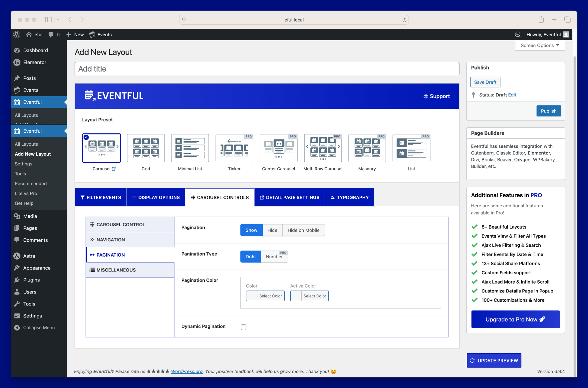
Task: Expand the Screen Options dropdown
Action: coord(539,45)
